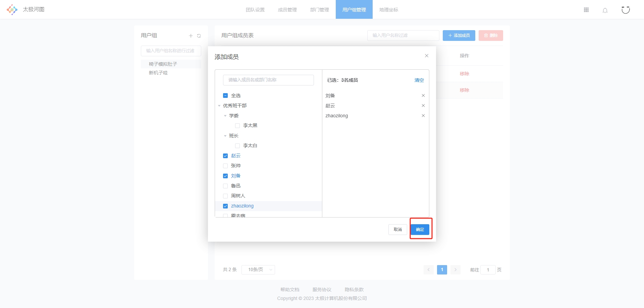Click the second 移除 link

click(465, 90)
